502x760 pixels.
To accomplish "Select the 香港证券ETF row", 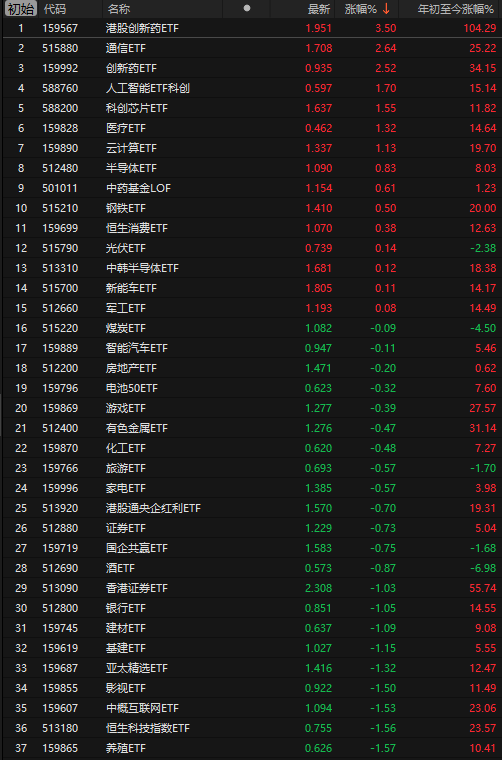I will tap(251, 588).
